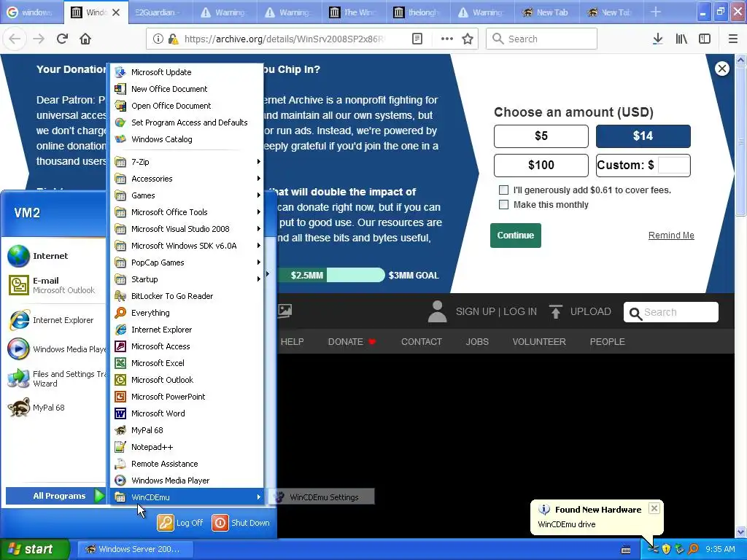Close the donation banner X

(x=721, y=69)
